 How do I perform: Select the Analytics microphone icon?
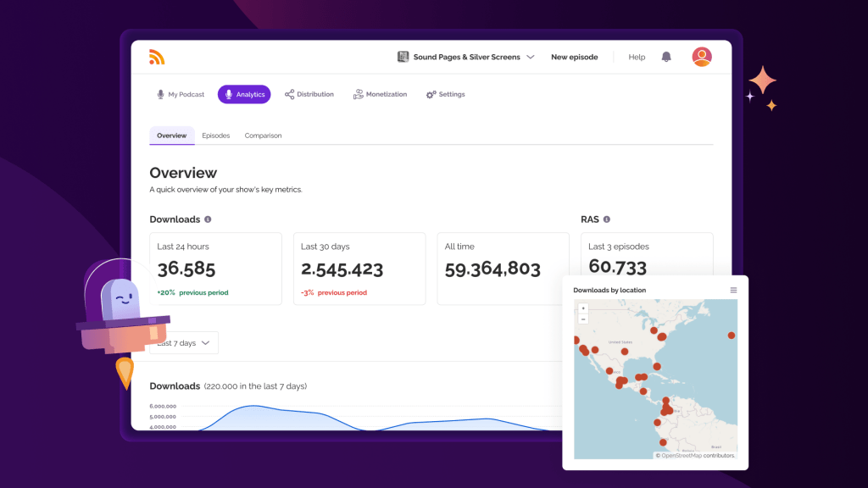227,94
